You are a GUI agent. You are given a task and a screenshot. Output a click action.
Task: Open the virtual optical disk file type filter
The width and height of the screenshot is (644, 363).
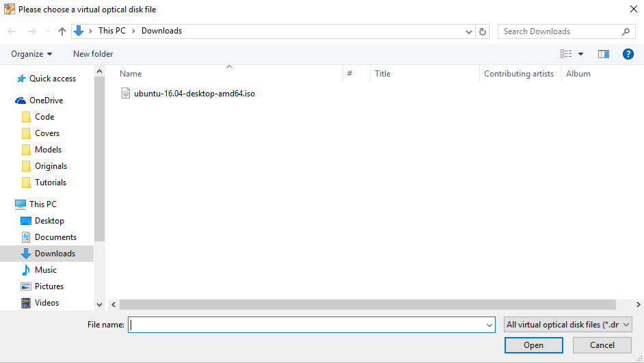pyautogui.click(x=567, y=325)
